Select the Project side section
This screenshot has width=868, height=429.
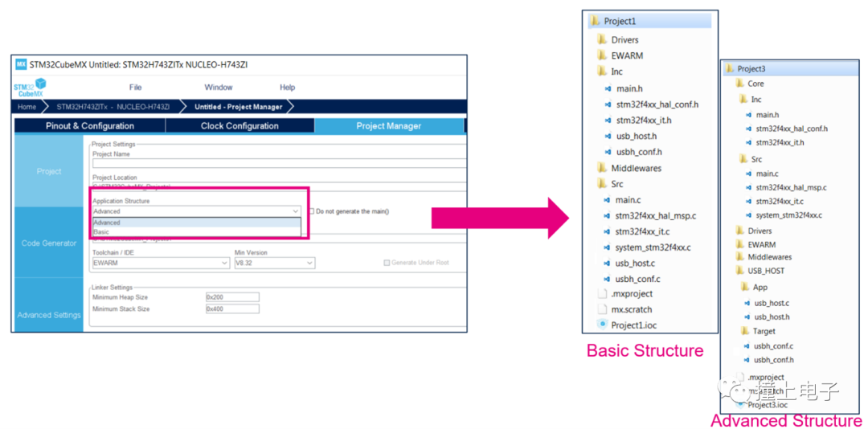click(x=49, y=171)
